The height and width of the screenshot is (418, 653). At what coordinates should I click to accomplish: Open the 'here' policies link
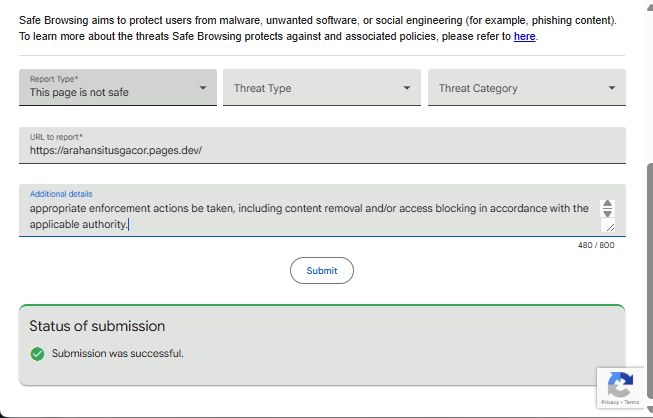[x=525, y=37]
